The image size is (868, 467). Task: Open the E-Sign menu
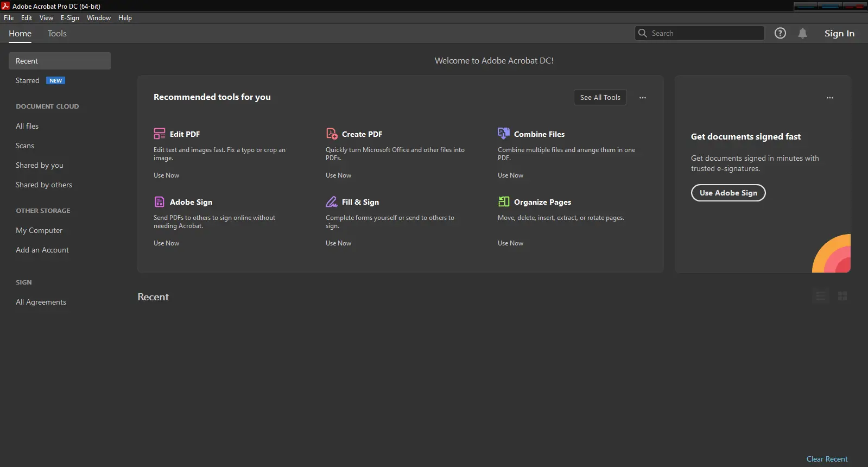pyautogui.click(x=70, y=18)
